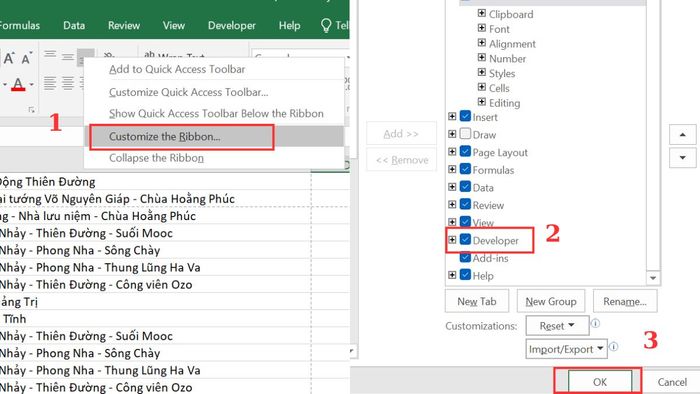
Task: Open the Formulas ribbon tab
Action: point(19,25)
